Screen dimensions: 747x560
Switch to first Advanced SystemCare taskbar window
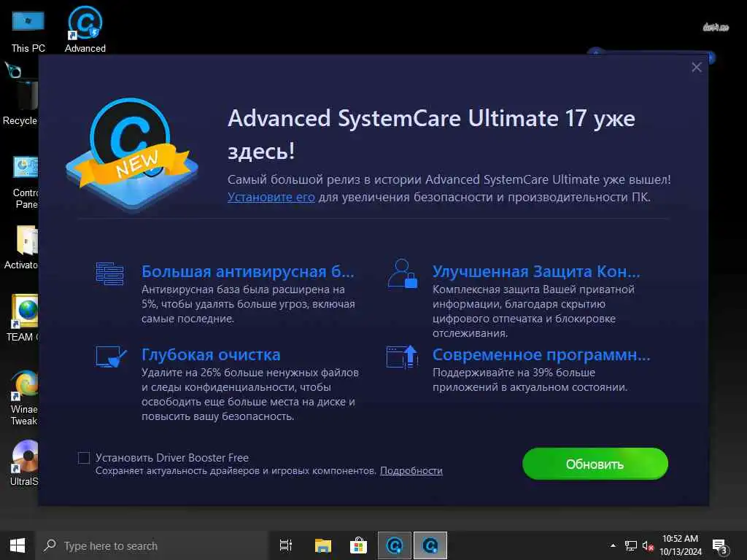click(x=395, y=545)
